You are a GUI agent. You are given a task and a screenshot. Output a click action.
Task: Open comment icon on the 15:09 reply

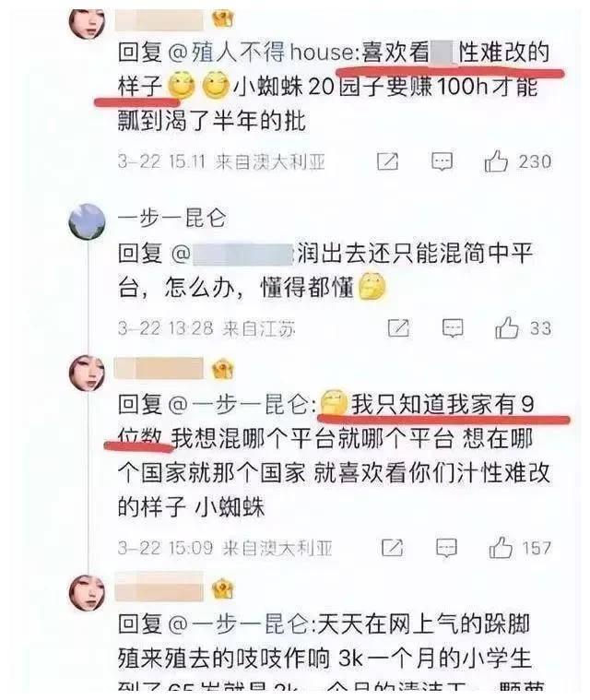446,548
